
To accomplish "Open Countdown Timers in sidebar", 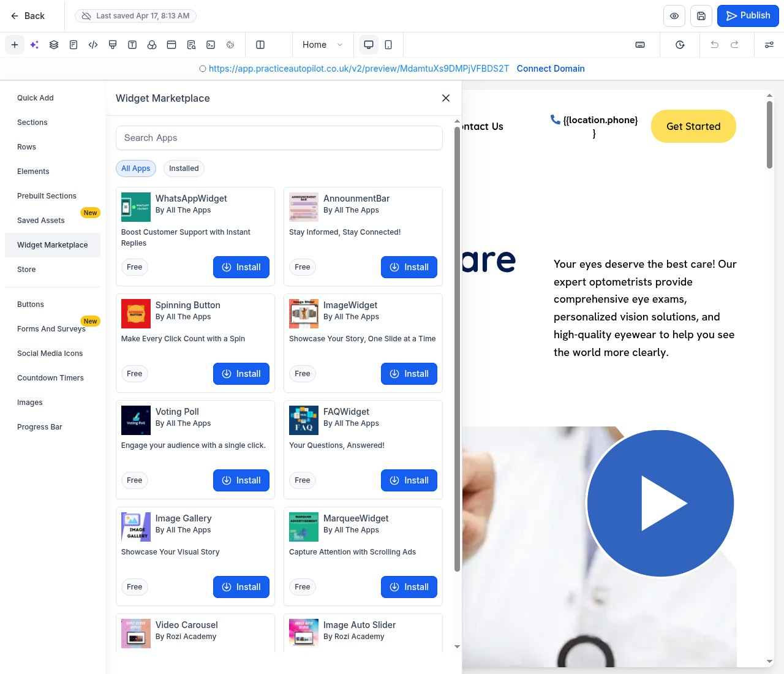I will 53,378.
